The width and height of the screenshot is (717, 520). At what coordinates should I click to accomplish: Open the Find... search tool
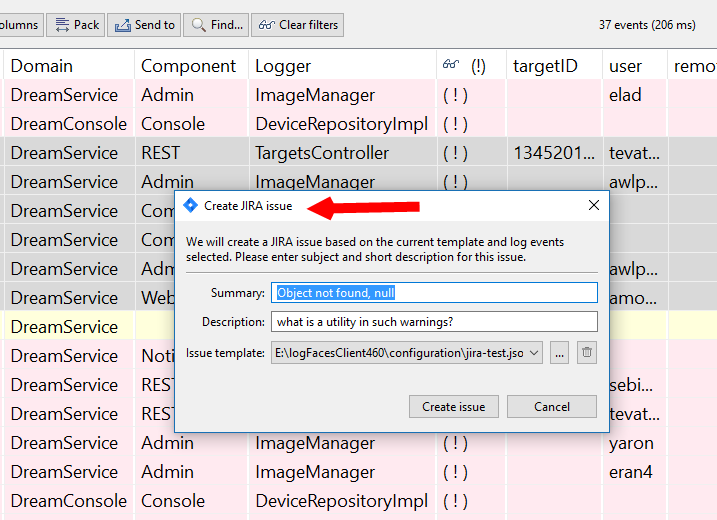(x=216, y=25)
